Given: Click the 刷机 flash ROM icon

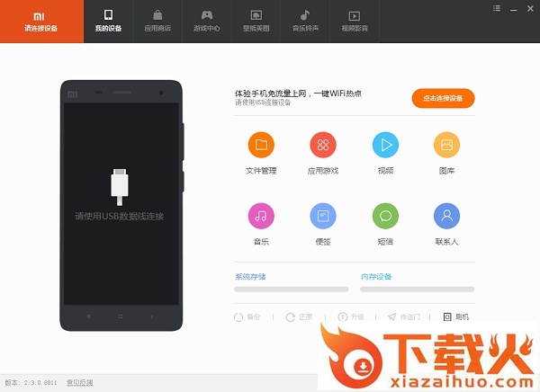Looking at the screenshot, I should pyautogui.click(x=447, y=317).
